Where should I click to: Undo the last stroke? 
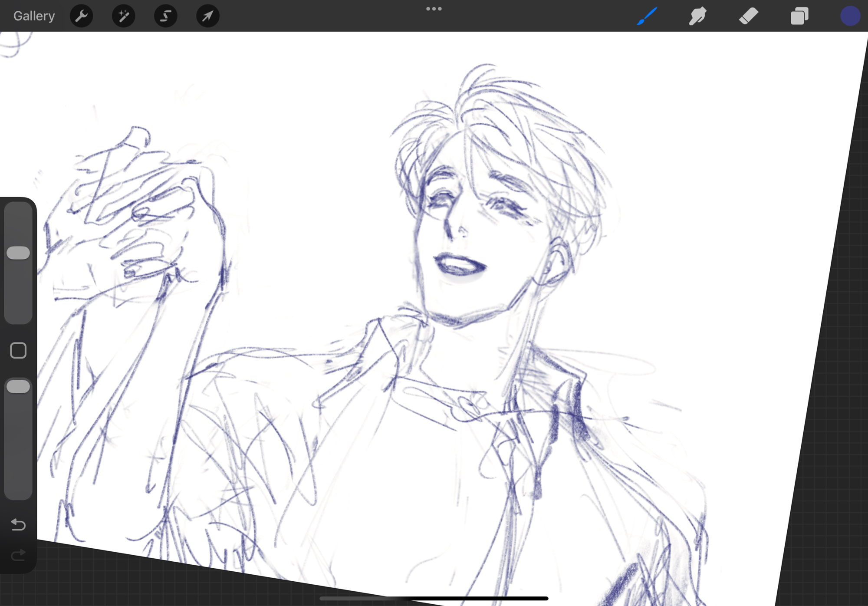tap(18, 525)
